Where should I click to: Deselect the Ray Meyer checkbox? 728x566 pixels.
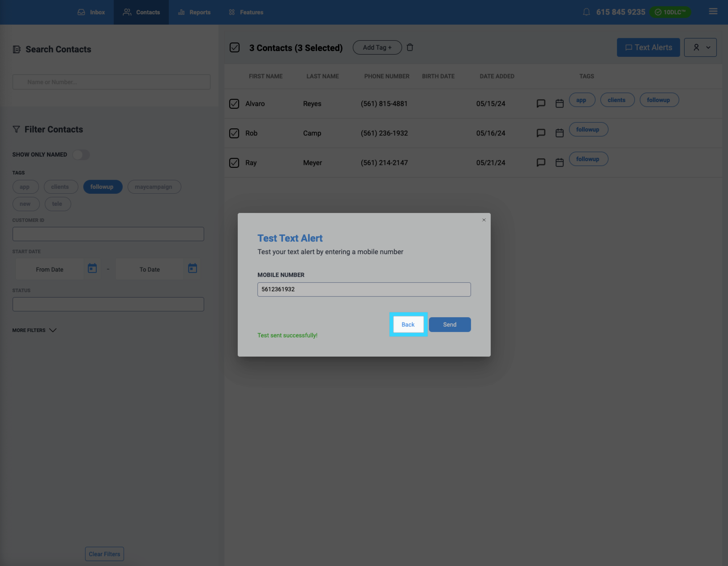234,163
